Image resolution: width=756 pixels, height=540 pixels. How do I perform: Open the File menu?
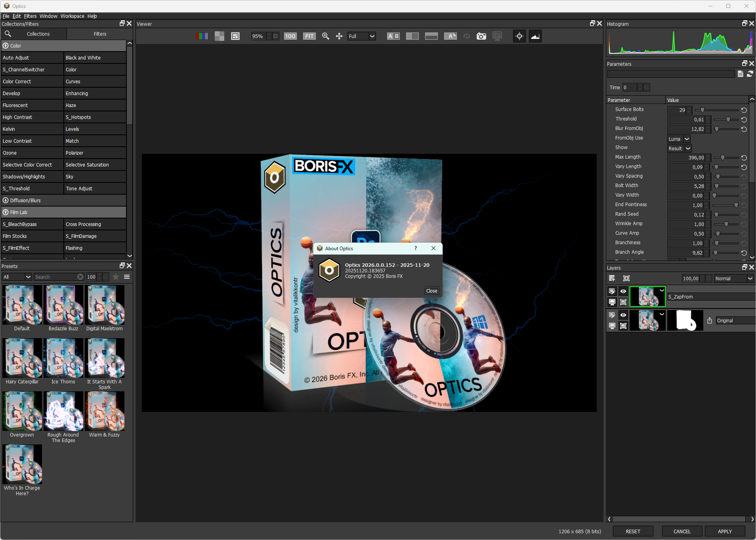(6, 16)
